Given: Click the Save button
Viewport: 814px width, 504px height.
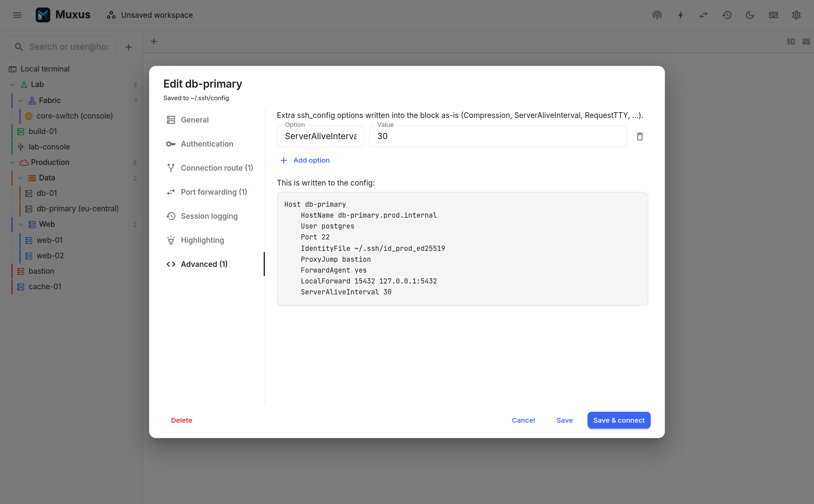Looking at the screenshot, I should [564, 420].
